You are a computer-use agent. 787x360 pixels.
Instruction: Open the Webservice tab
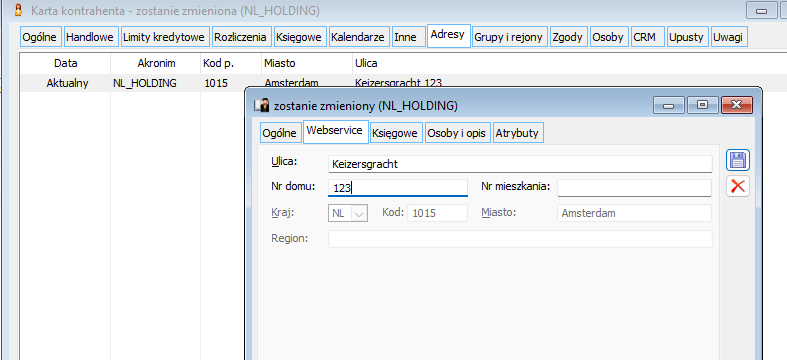[x=335, y=131]
